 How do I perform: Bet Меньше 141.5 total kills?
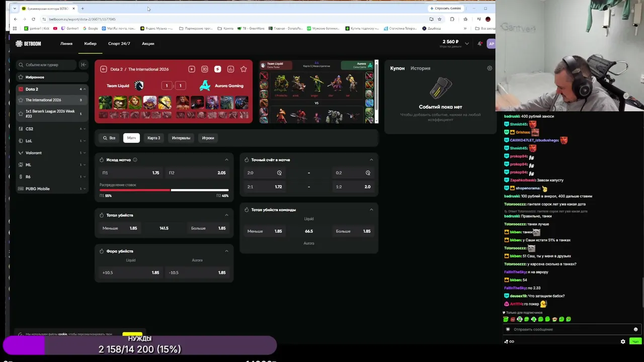point(120,228)
